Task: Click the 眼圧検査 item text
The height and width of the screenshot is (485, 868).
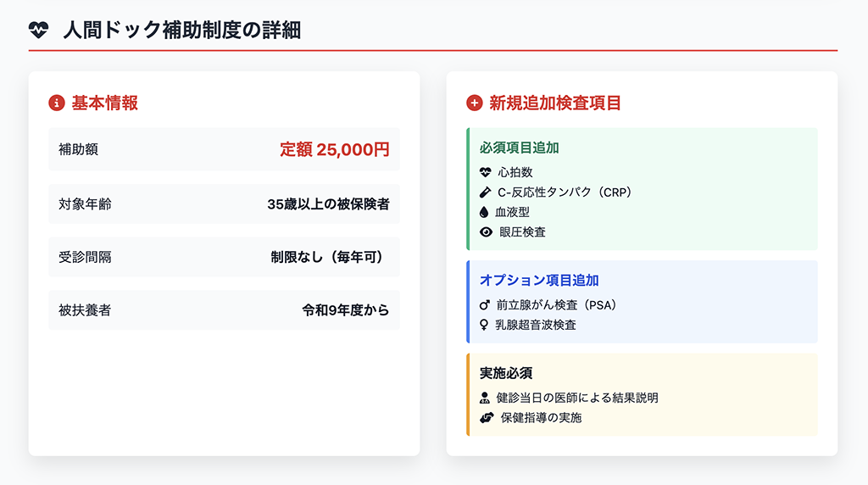Action: tap(522, 232)
